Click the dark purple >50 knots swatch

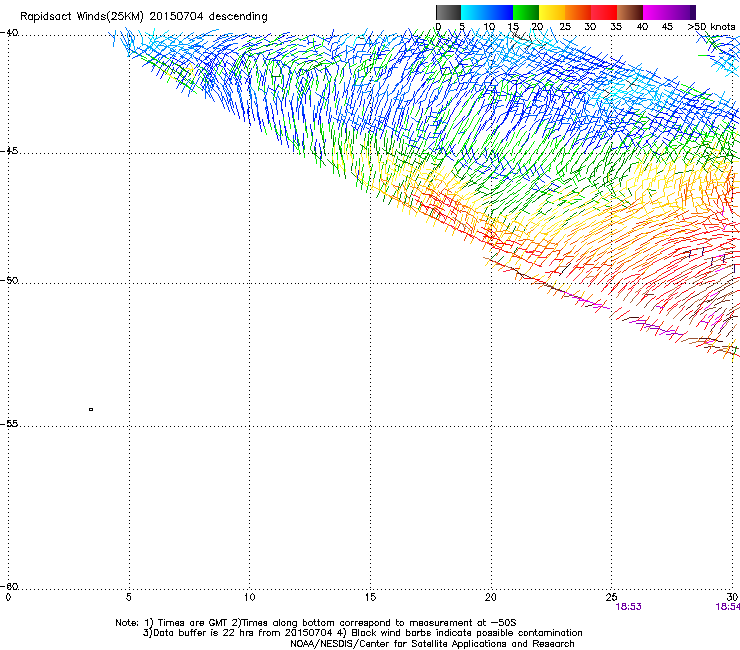coord(691,12)
